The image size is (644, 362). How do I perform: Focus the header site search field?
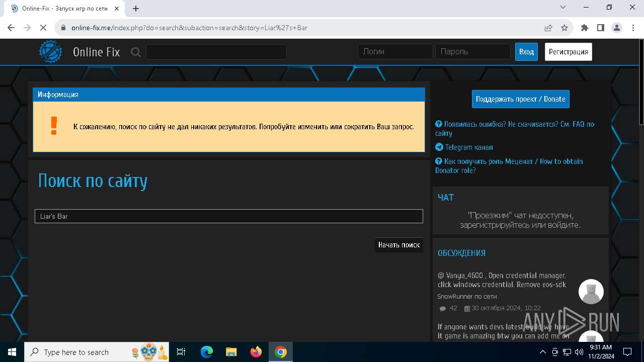click(216, 52)
